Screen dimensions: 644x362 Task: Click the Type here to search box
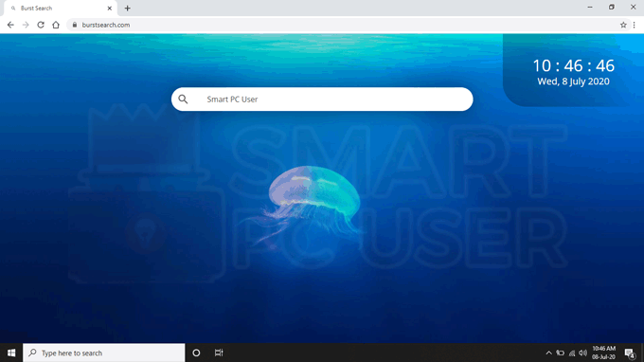pos(104,353)
